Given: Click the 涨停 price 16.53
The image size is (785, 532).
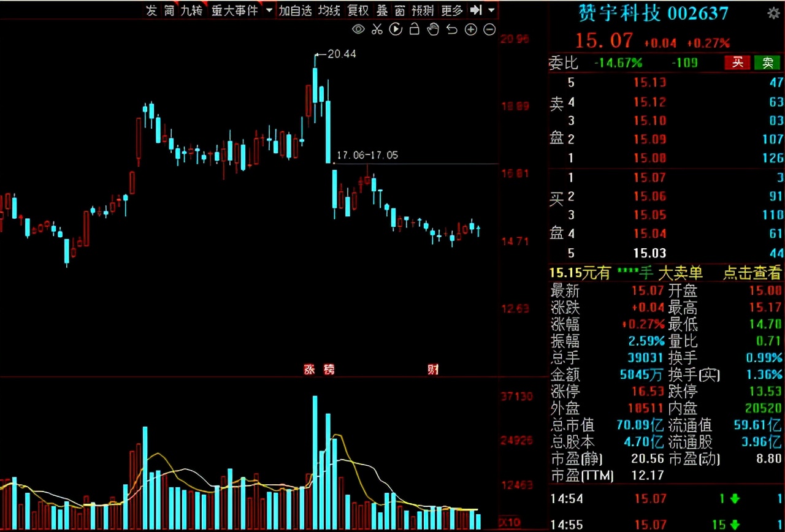Looking at the screenshot, I should [x=648, y=392].
